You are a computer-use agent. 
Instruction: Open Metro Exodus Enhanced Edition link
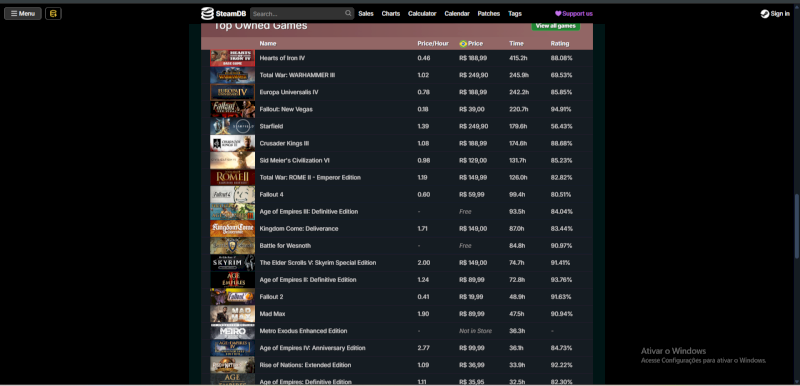303,331
